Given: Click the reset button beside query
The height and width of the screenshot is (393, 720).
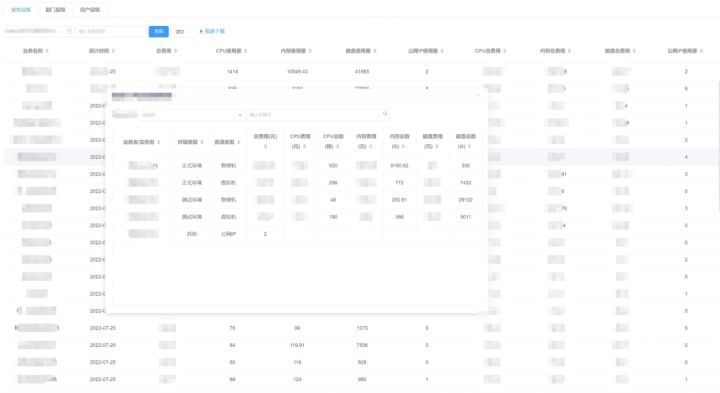Looking at the screenshot, I should click(180, 32).
